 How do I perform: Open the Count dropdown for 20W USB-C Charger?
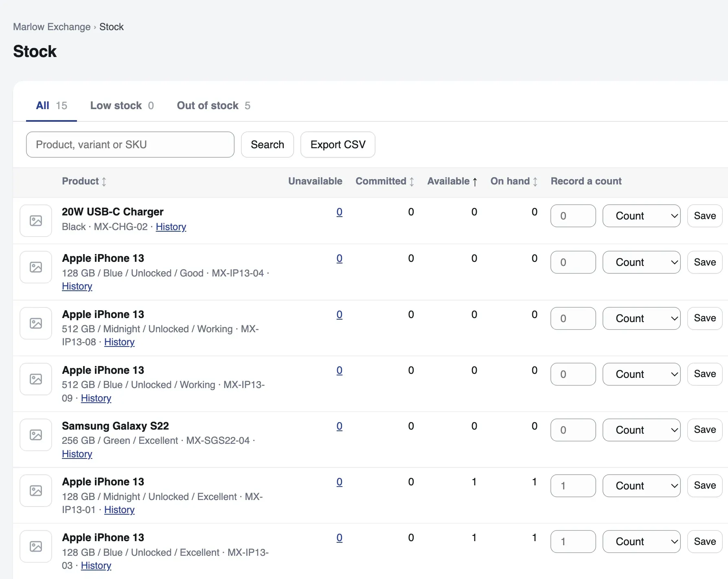tap(641, 216)
